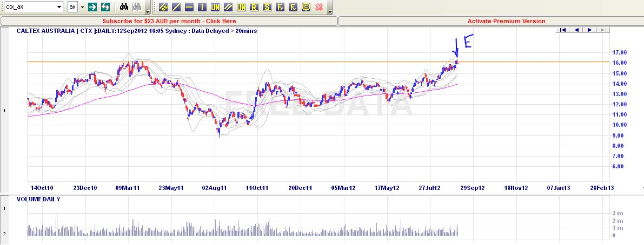
Task: Click the 02Aug11 date axis label
Action: click(214, 188)
